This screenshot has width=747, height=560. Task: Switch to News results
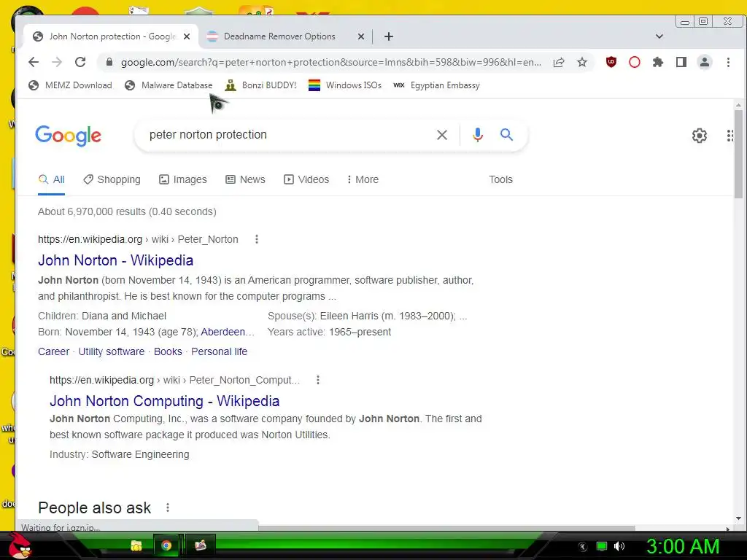click(x=245, y=179)
